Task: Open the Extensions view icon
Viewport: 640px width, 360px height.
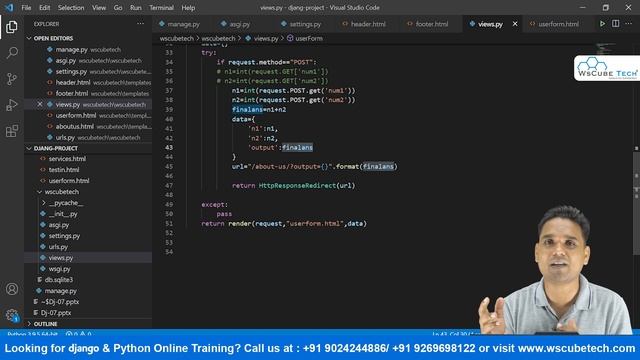Action: (12, 131)
